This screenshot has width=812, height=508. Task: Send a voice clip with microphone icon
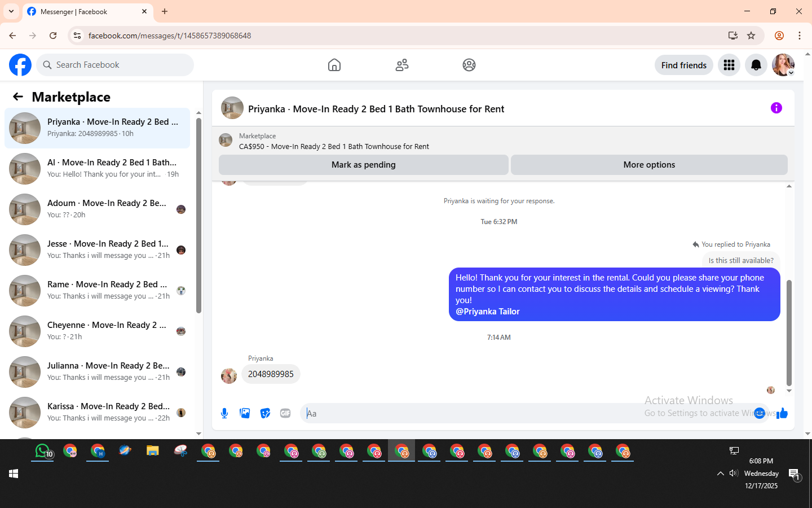coord(224,413)
